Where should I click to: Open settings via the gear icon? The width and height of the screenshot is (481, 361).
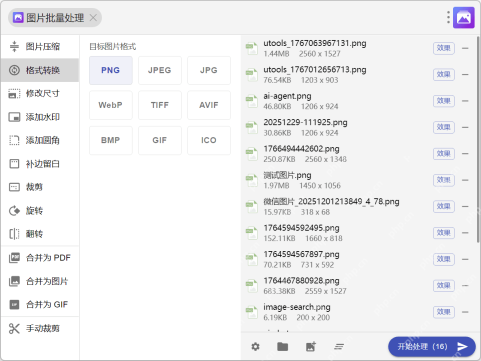click(255, 347)
